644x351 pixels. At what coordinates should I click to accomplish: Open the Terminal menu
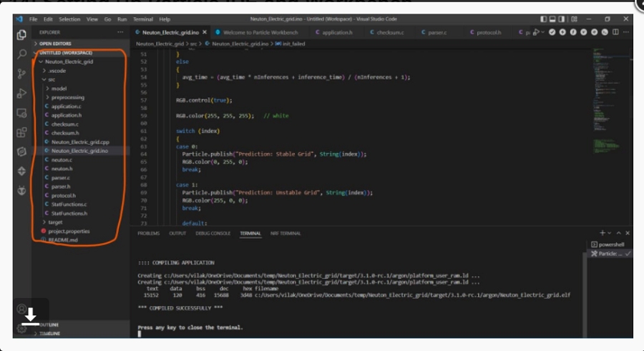pyautogui.click(x=142, y=19)
